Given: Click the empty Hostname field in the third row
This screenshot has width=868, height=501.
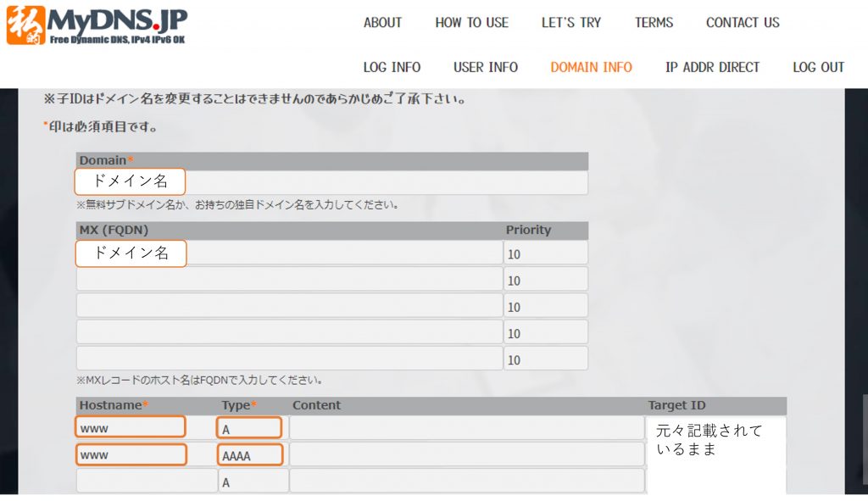Looking at the screenshot, I should coord(147,481).
